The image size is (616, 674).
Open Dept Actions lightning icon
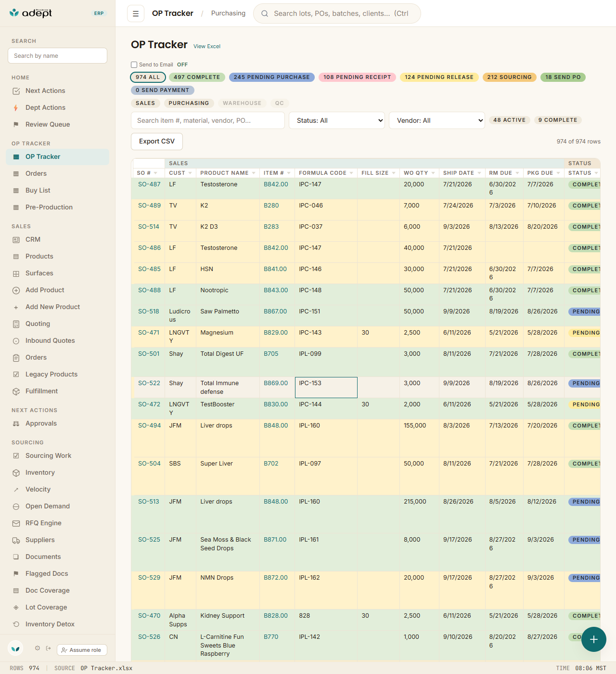16,108
